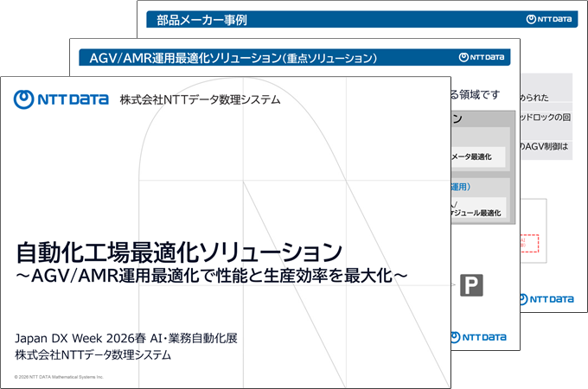Image resolution: width=588 pixels, height=389 pixels.
Task: Click the text められた on back slide
Action: tap(534, 98)
